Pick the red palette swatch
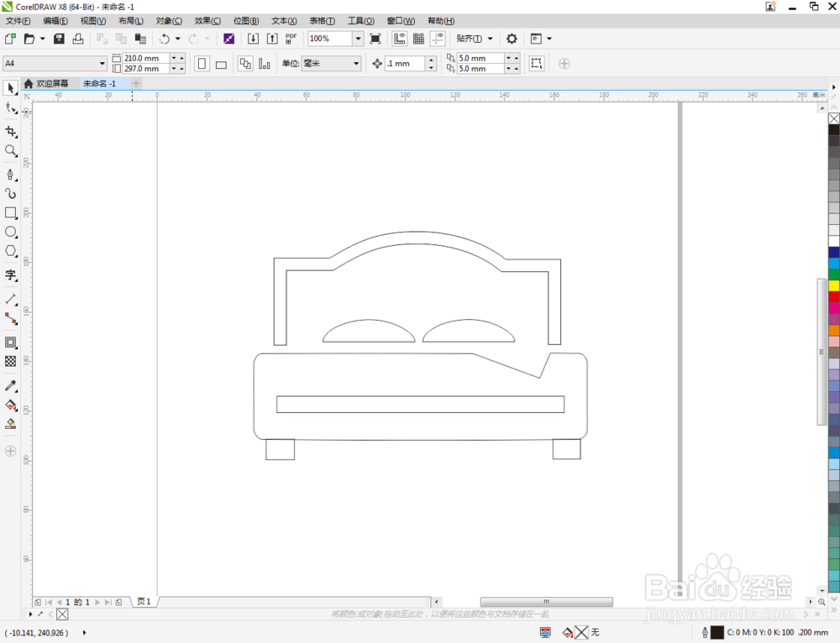The width and height of the screenshot is (840, 643). [x=834, y=296]
